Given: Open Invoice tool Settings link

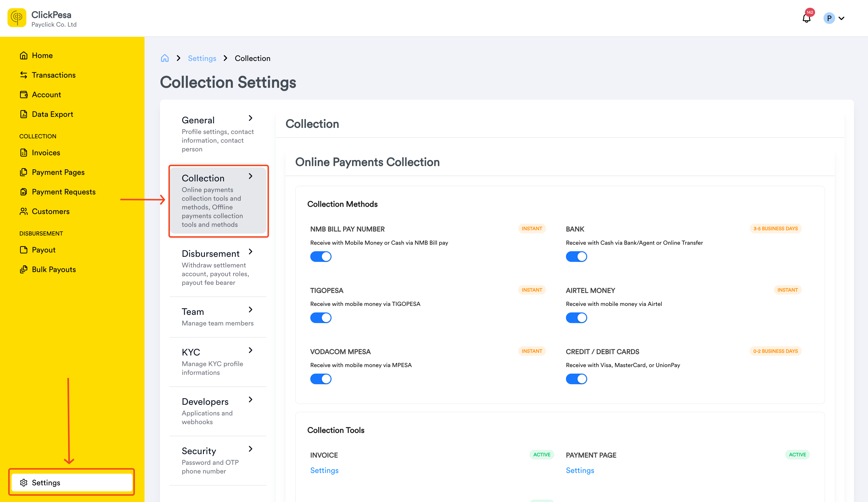Looking at the screenshot, I should tap(324, 471).
